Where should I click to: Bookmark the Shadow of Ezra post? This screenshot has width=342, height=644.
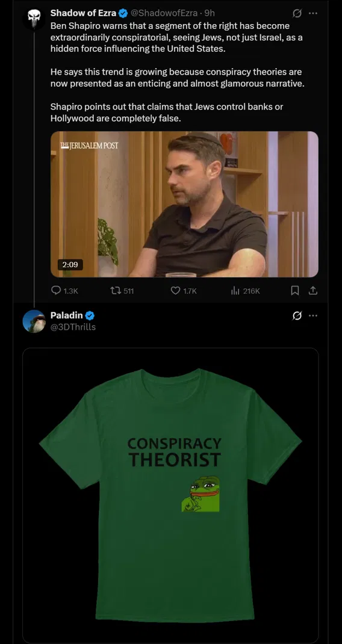point(294,291)
